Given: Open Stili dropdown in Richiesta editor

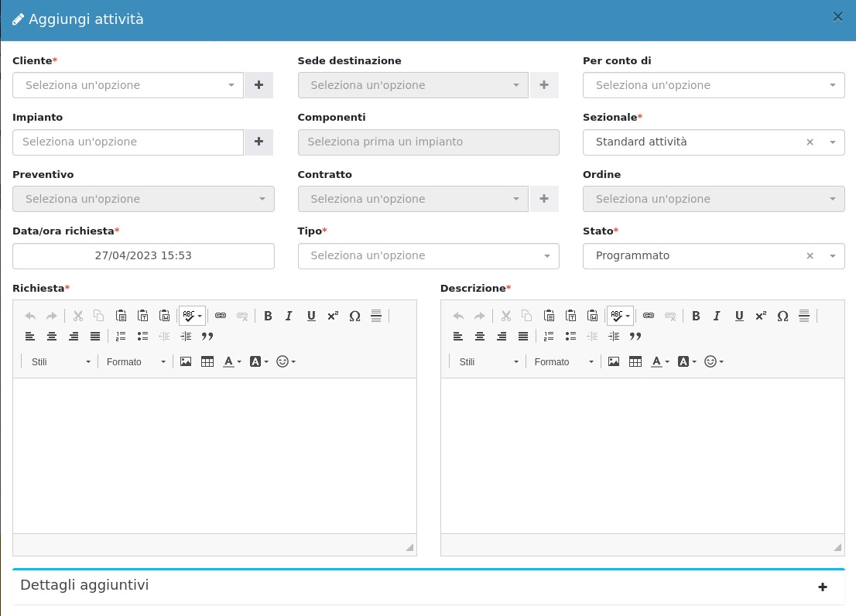Looking at the screenshot, I should 60,362.
